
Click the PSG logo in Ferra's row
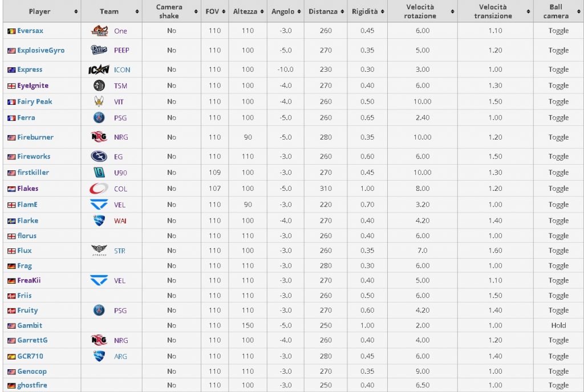pos(99,117)
